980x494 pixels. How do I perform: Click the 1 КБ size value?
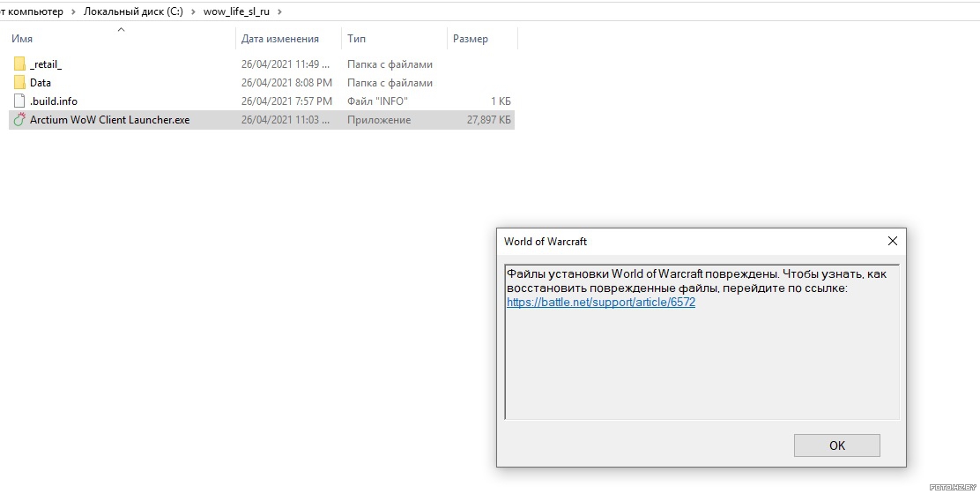501,101
